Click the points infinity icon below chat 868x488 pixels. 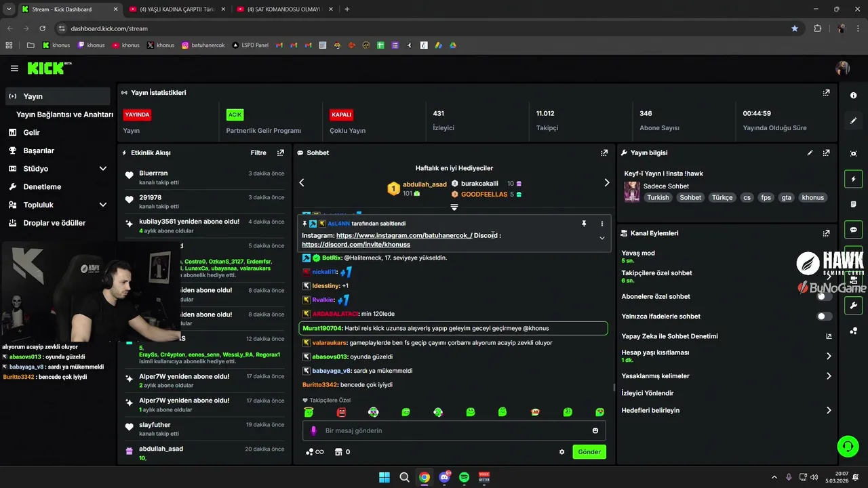tap(315, 452)
